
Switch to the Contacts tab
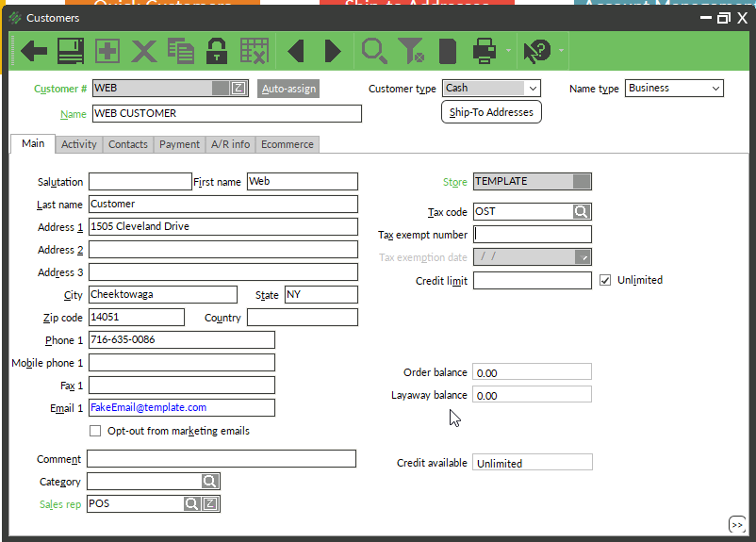coord(128,144)
